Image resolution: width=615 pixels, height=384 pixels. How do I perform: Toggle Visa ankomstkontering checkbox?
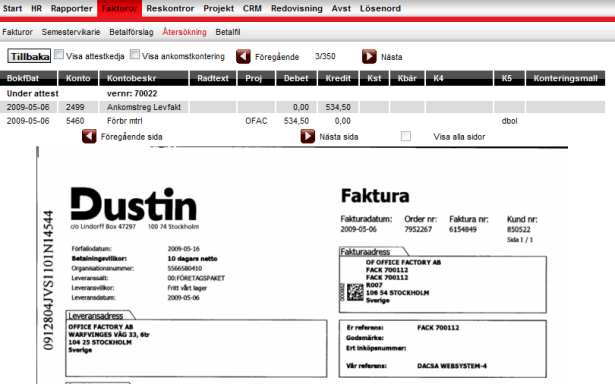click(135, 55)
